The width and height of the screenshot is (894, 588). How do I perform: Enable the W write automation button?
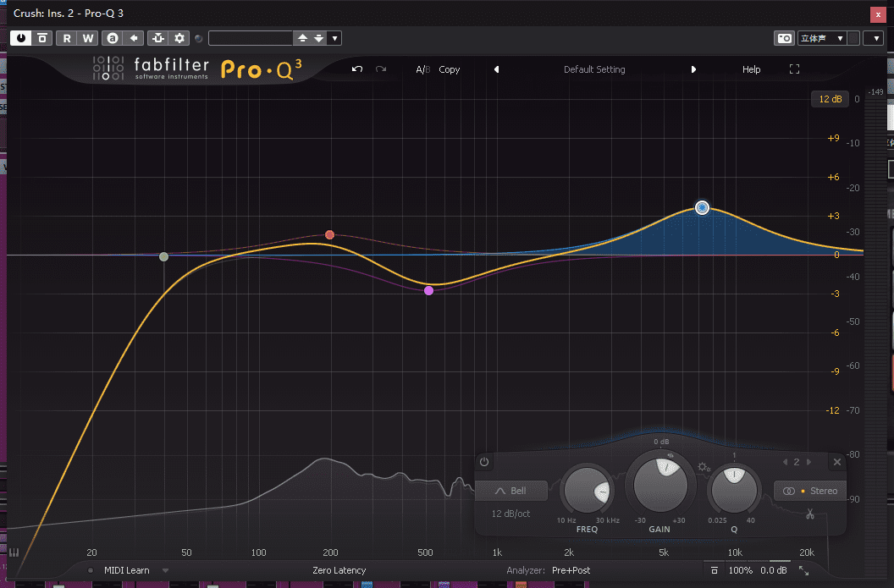coord(88,38)
